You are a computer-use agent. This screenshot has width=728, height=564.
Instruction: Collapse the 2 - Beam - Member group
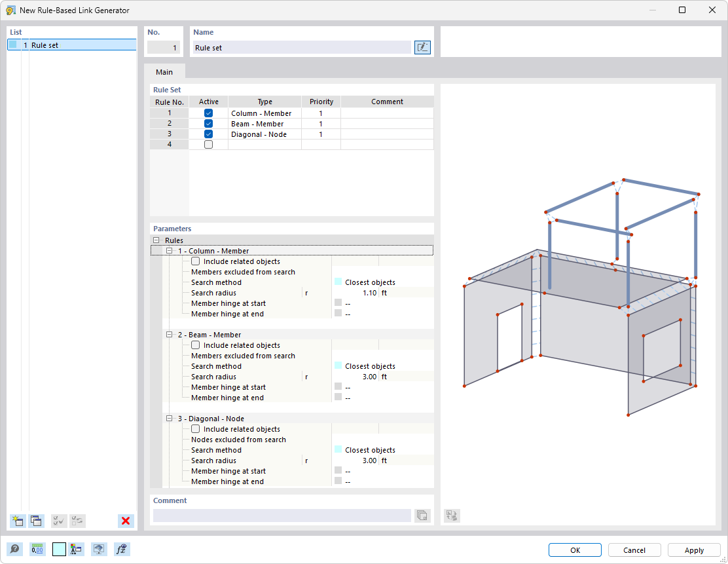170,335
